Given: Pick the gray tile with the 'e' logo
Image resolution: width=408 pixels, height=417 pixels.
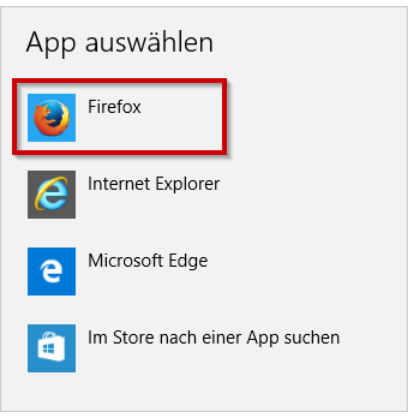Looking at the screenshot, I should tap(52, 195).
